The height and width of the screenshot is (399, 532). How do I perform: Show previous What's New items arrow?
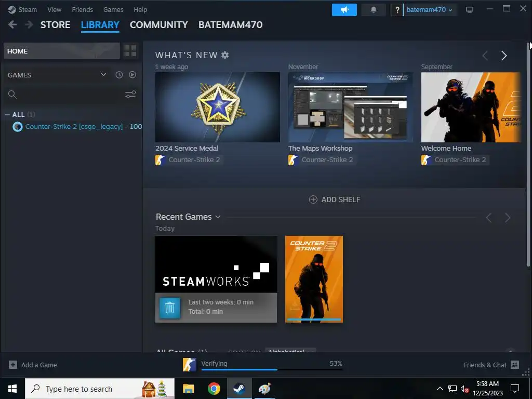(x=485, y=56)
